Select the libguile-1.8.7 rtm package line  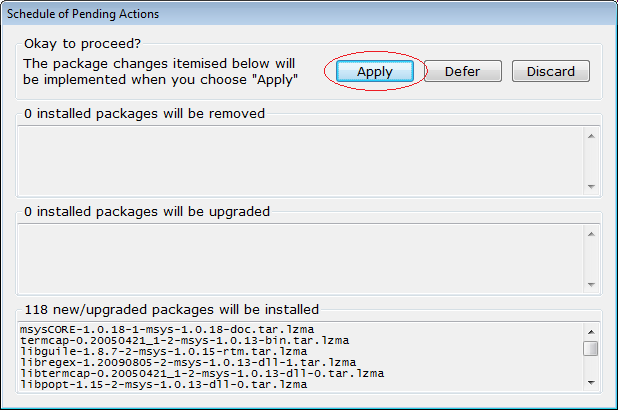click(164, 352)
